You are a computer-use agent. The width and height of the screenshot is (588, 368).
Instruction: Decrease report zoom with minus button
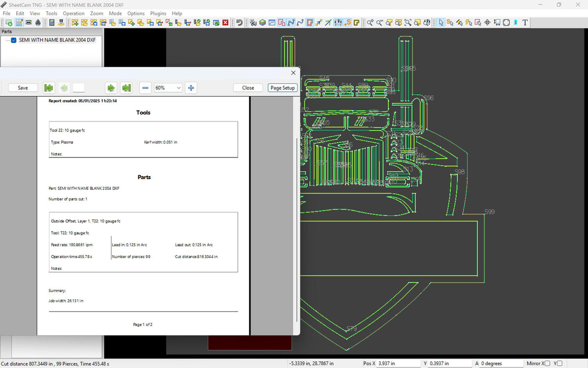(146, 88)
